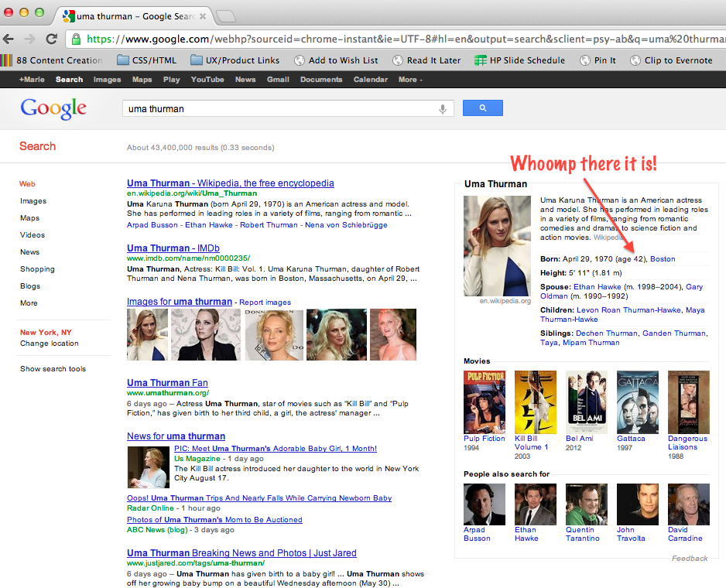Open the Dangerous Liaisons poster
726x588 pixels.
tap(689, 402)
